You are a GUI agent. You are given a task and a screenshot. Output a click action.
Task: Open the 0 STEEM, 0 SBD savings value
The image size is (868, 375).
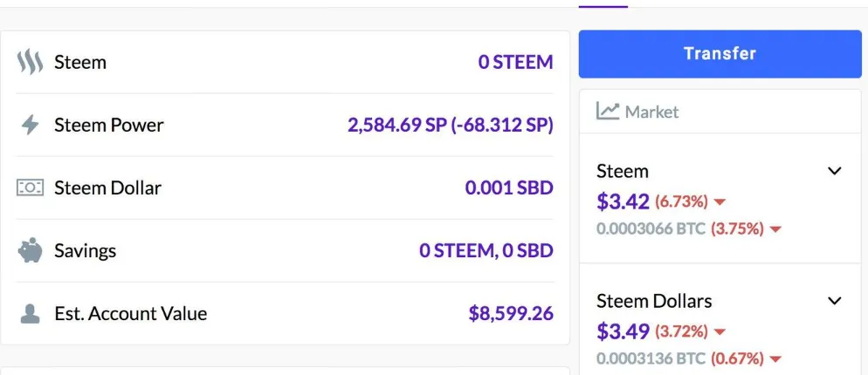[486, 250]
